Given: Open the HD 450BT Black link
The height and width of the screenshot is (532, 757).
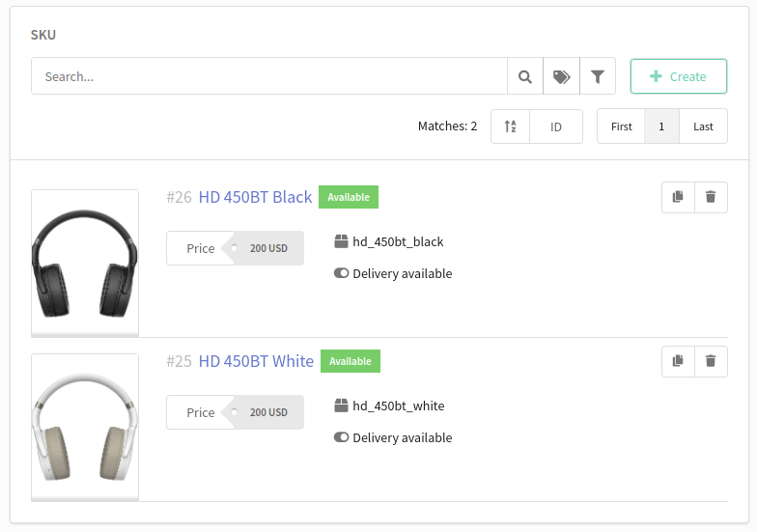Looking at the screenshot, I should (255, 197).
